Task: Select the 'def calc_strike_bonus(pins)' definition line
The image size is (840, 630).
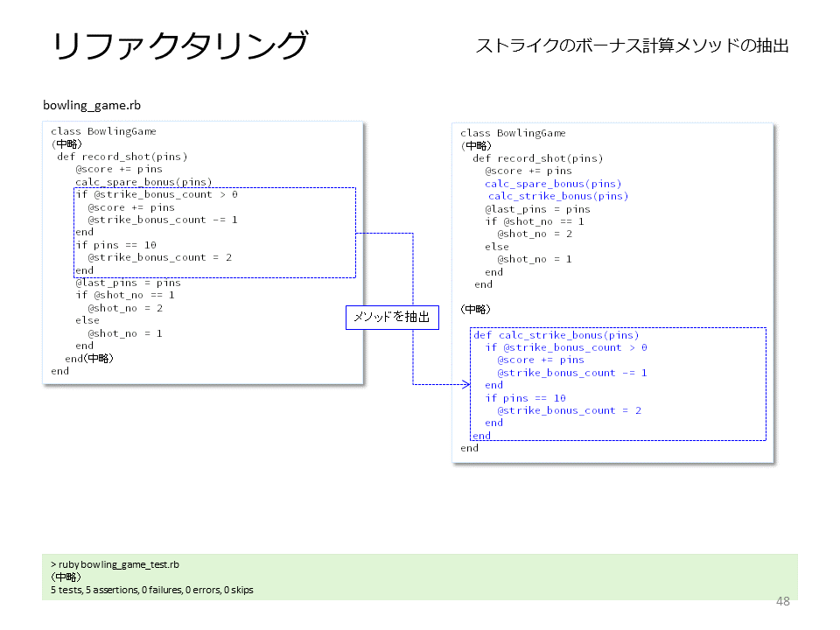Action: pyautogui.click(x=556, y=335)
